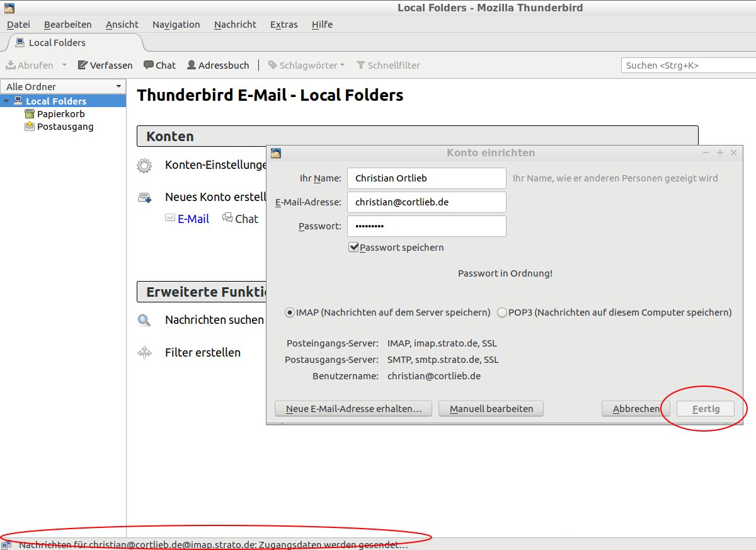
Task: Click the Passwort in Ordnung message
Action: (x=505, y=273)
